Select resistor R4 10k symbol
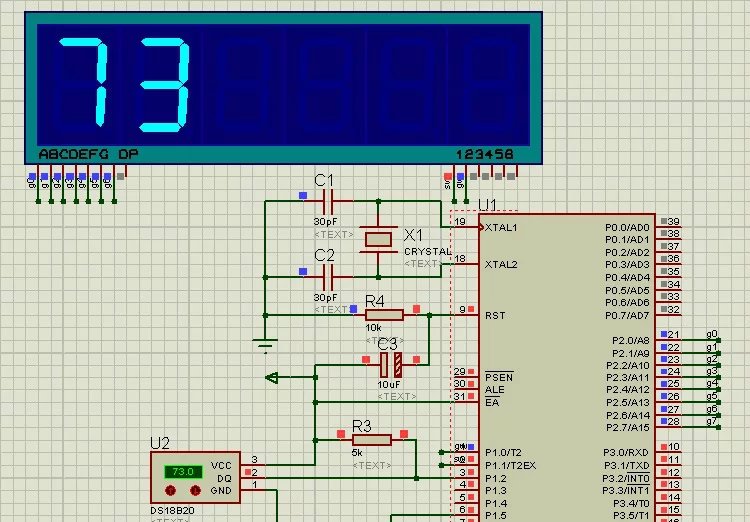Viewport: 750px width, 522px height. tap(384, 314)
